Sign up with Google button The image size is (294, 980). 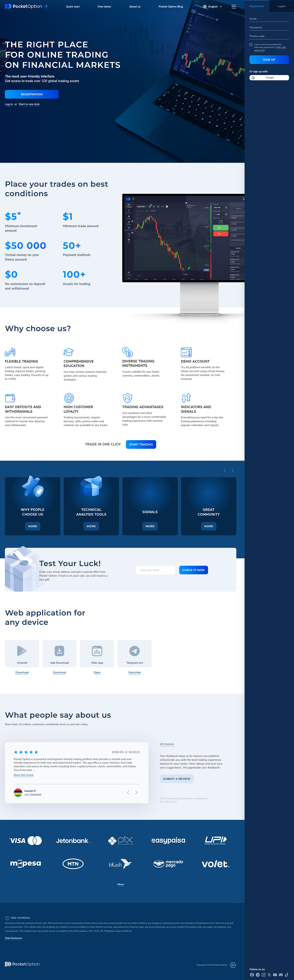(269, 78)
